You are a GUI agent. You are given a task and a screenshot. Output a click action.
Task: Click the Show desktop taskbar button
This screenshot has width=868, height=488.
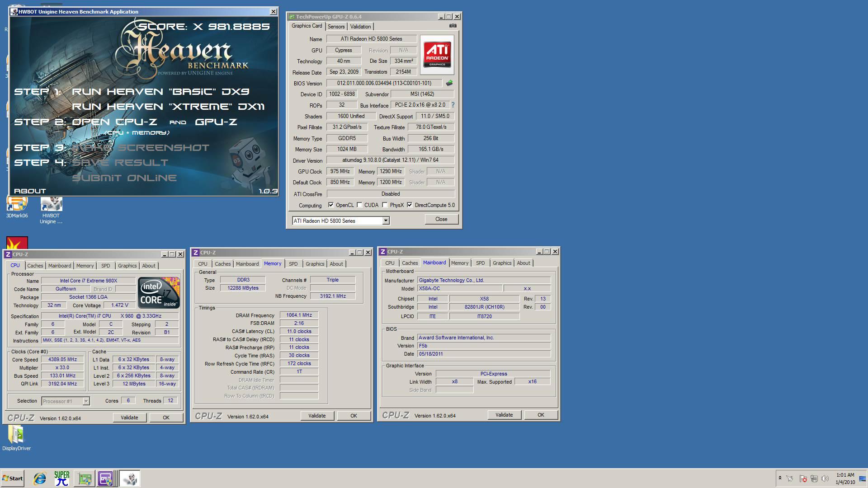pos(863,479)
